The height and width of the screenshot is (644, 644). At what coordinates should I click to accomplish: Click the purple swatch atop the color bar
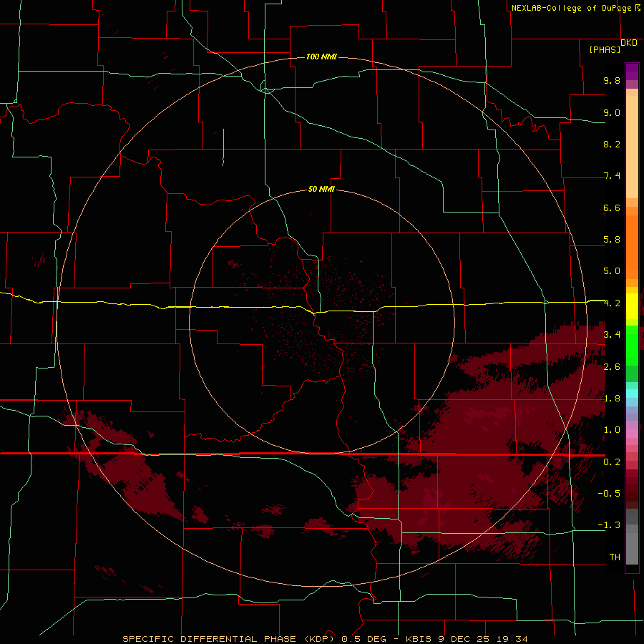tap(632, 72)
